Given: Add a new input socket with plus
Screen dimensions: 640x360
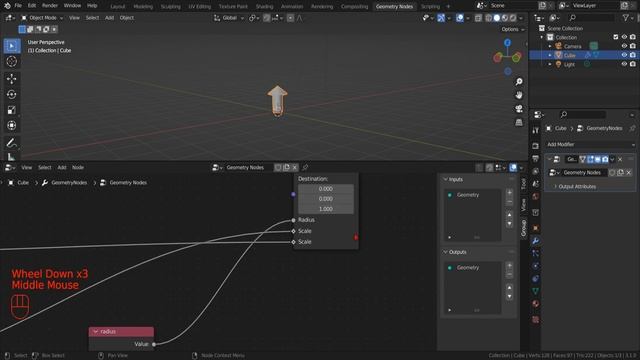Looking at the screenshot, I should 509,192.
